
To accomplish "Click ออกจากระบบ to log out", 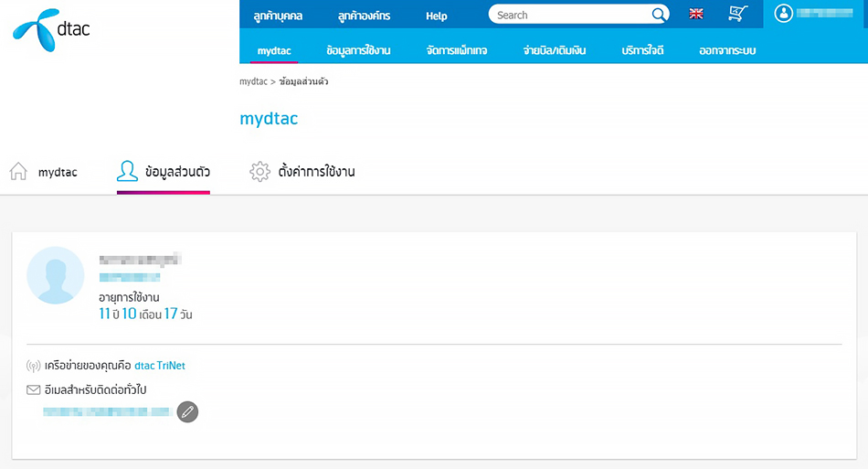I will [x=727, y=50].
